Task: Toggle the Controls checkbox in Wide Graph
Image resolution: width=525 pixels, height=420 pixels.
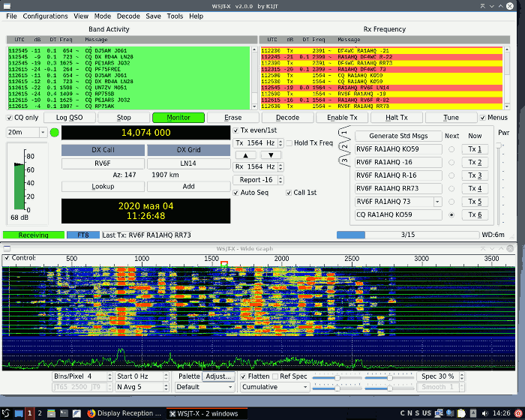Action: [x=7, y=258]
